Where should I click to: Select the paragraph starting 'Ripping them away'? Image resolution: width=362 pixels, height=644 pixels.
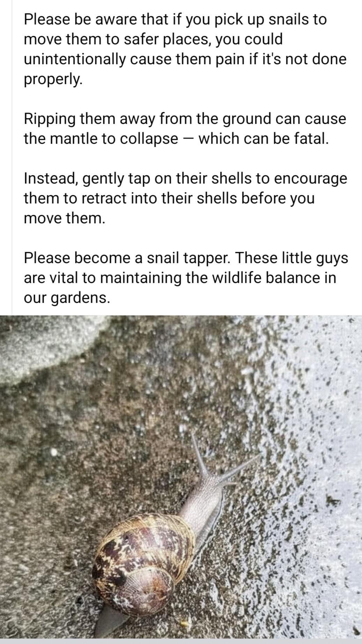point(185,129)
